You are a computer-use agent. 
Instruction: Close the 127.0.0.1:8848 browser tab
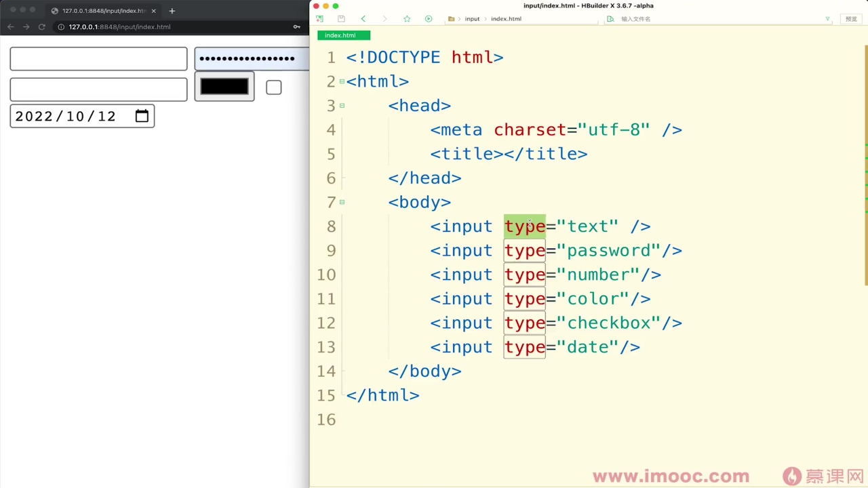[153, 11]
